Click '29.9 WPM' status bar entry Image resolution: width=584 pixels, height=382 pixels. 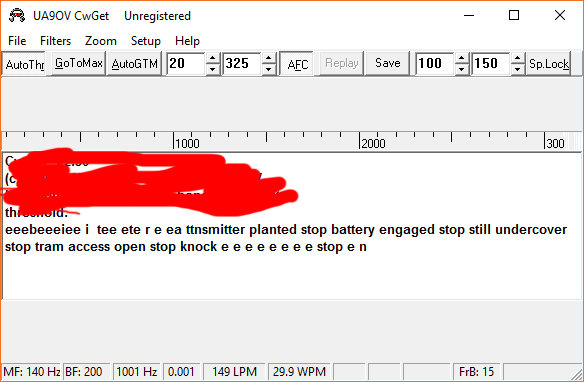(299, 372)
